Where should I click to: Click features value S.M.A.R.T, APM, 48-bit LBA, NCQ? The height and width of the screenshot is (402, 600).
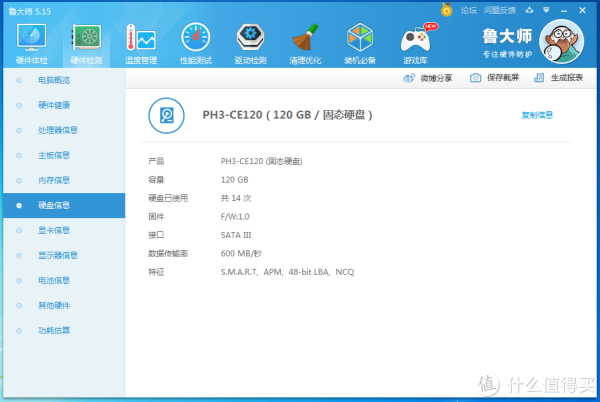[287, 272]
